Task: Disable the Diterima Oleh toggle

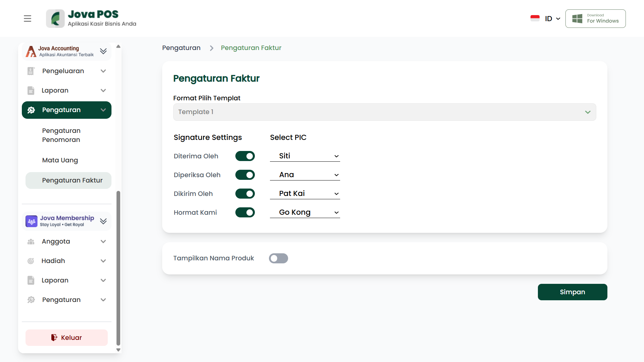Action: coord(245,156)
